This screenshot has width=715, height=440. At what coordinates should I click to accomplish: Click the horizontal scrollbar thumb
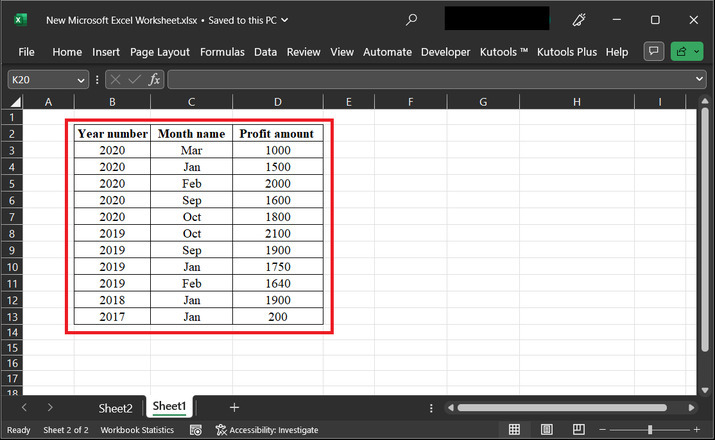562,408
